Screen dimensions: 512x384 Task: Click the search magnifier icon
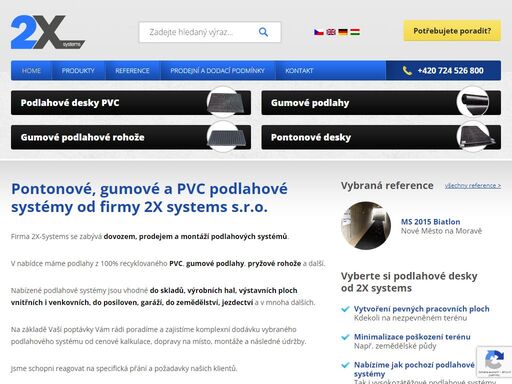pyautogui.click(x=263, y=32)
